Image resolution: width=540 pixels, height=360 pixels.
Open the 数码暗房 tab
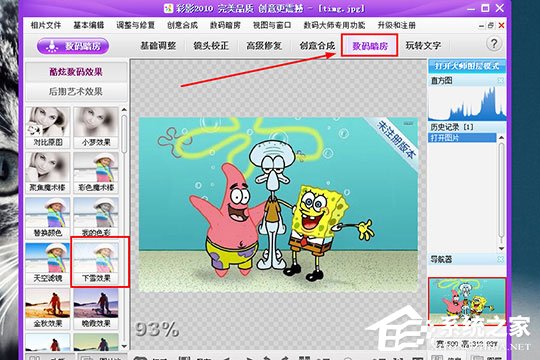370,45
